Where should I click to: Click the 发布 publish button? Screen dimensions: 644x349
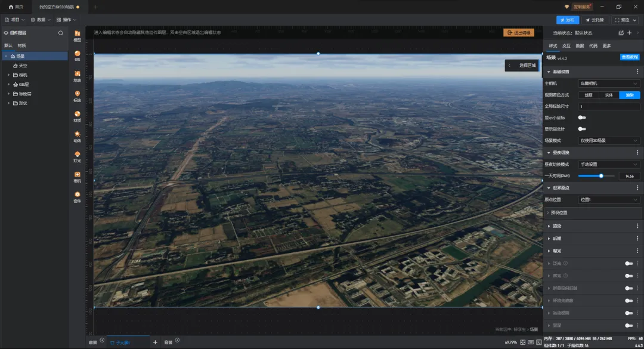[x=568, y=20]
